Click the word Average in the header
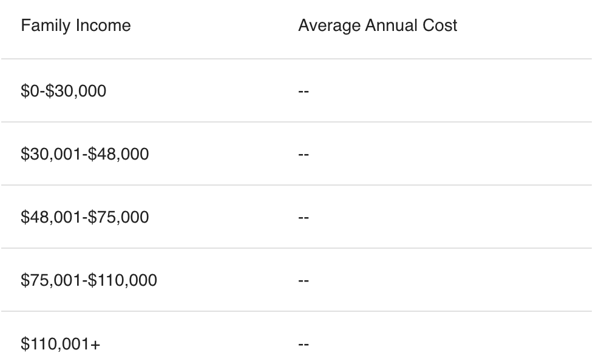 click(x=330, y=26)
